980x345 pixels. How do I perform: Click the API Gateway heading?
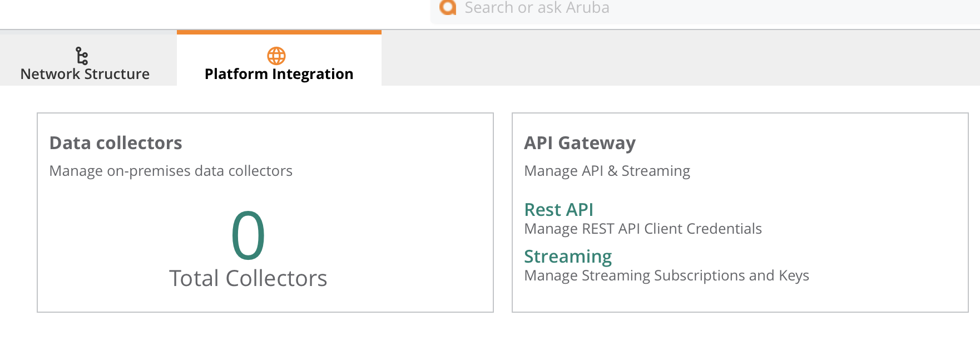point(580,143)
